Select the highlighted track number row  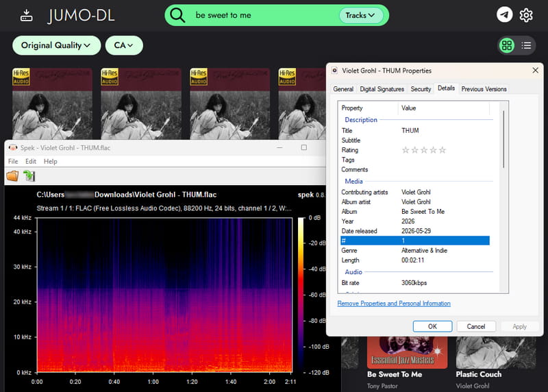click(415, 241)
